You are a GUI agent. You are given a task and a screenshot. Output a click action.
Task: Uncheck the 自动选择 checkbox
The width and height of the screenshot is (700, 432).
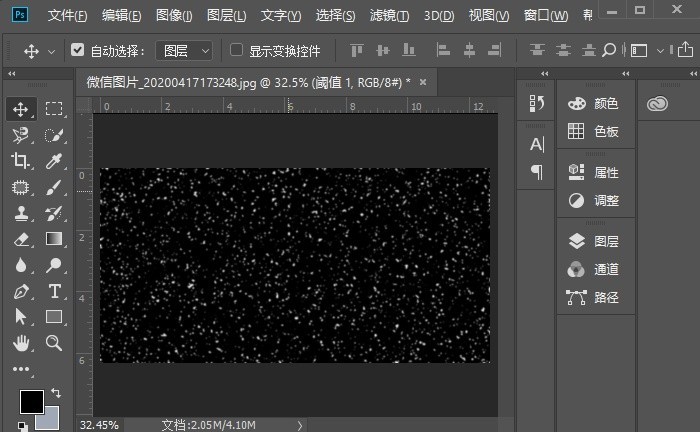77,50
